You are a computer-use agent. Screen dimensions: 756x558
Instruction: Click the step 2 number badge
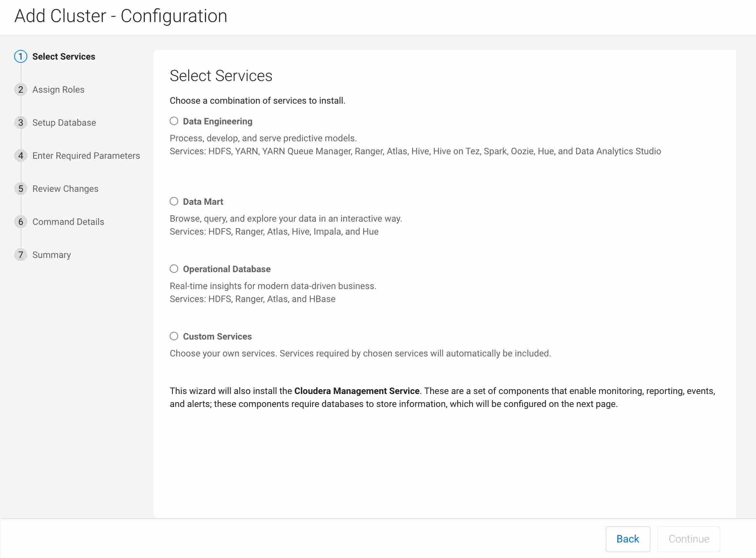click(21, 89)
